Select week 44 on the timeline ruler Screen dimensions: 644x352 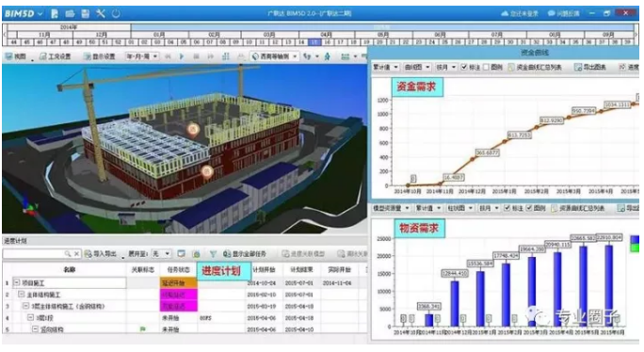[x=14, y=42]
